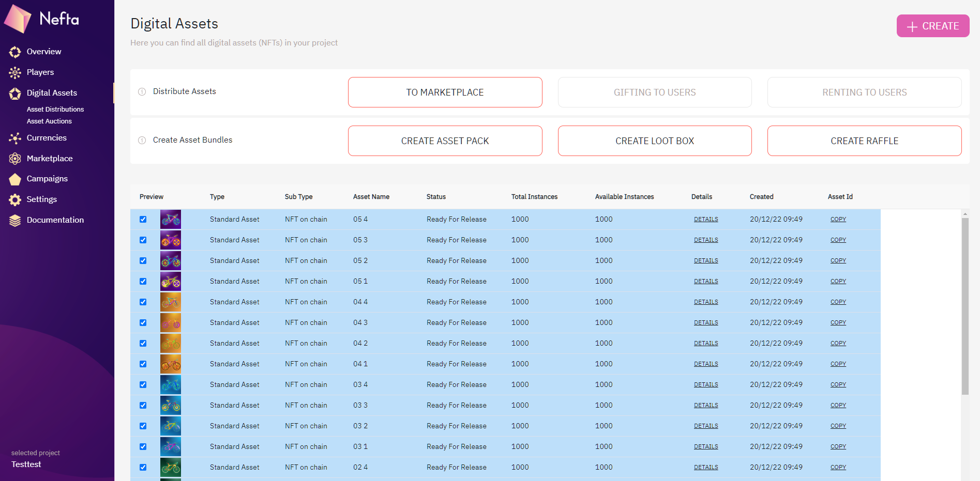Click CREATE ASSET PACK button
This screenshot has width=980, height=481.
(x=445, y=141)
